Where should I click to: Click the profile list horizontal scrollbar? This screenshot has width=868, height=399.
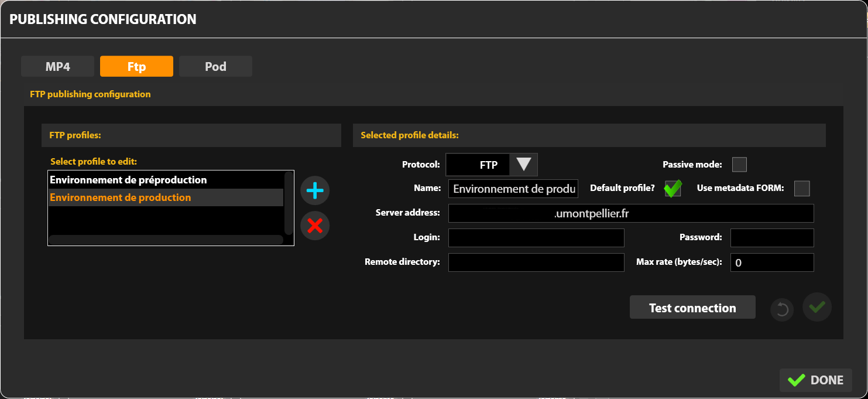pyautogui.click(x=166, y=240)
